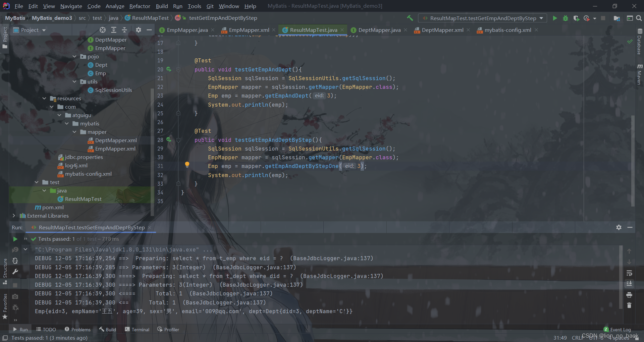Expand External Libraries node
Image resolution: width=644 pixels, height=342 pixels.
(x=14, y=216)
